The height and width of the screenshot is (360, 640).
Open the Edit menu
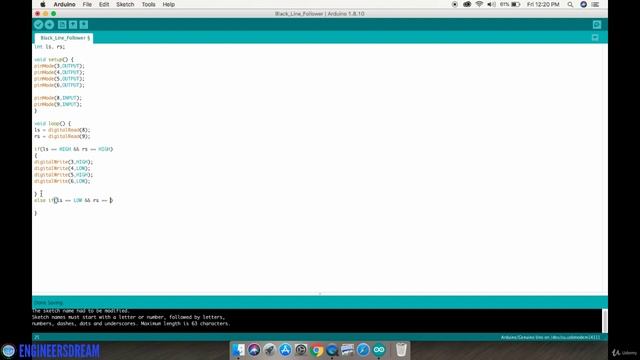[104, 4]
